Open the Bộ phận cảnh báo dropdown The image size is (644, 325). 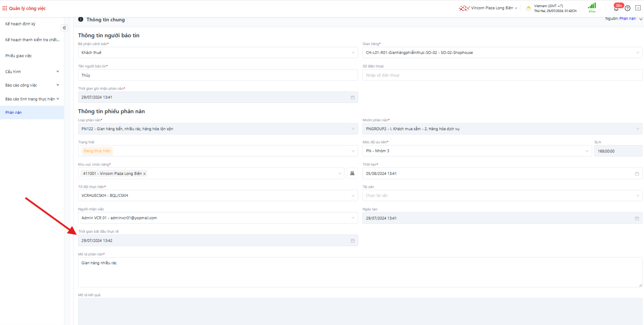[218, 53]
